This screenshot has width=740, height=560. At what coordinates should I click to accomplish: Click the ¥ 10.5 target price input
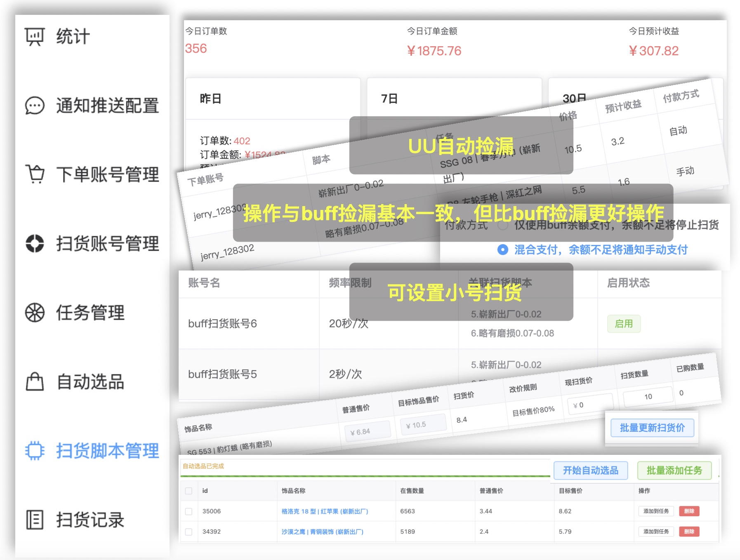(x=423, y=425)
